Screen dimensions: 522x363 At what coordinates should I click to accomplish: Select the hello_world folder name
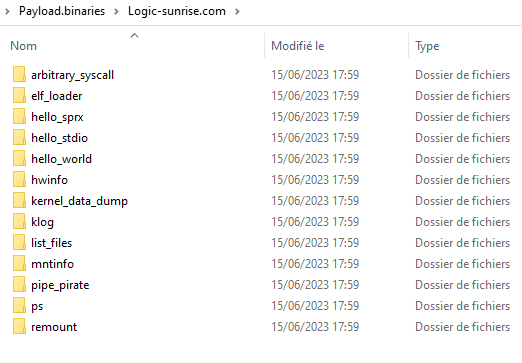coord(61,159)
